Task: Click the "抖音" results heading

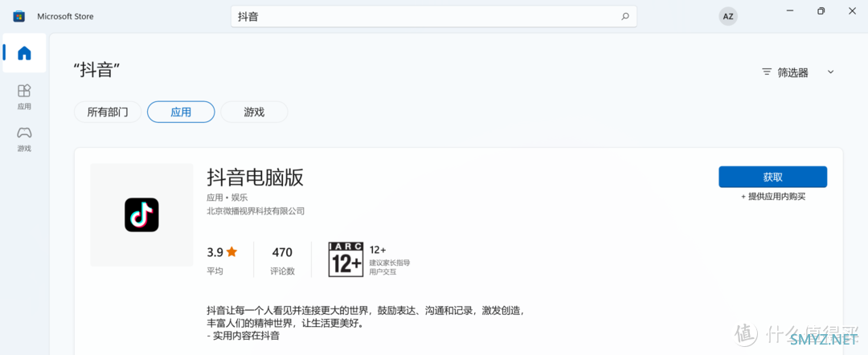Action: [x=97, y=70]
